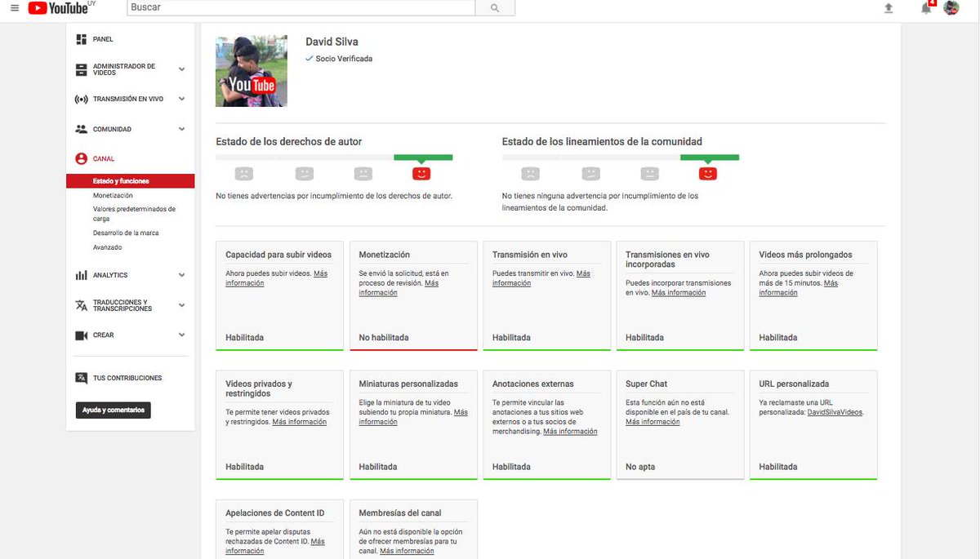Click the No habilitada status in Monetización card
Viewport: 980px width, 559px height.
click(384, 338)
